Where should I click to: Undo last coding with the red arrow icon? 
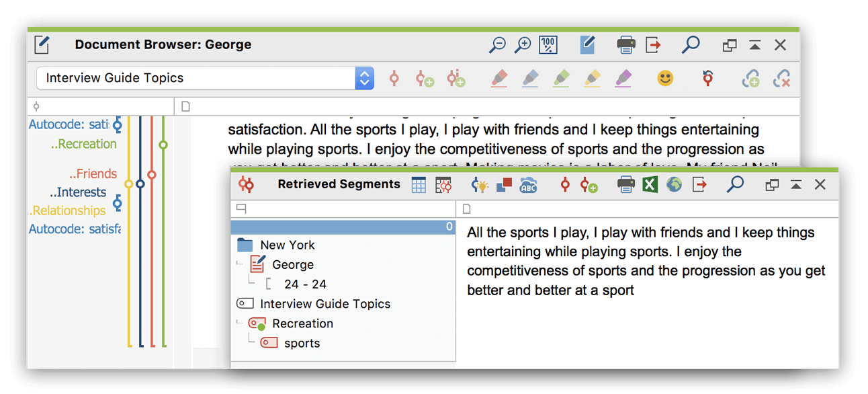pyautogui.click(x=707, y=79)
